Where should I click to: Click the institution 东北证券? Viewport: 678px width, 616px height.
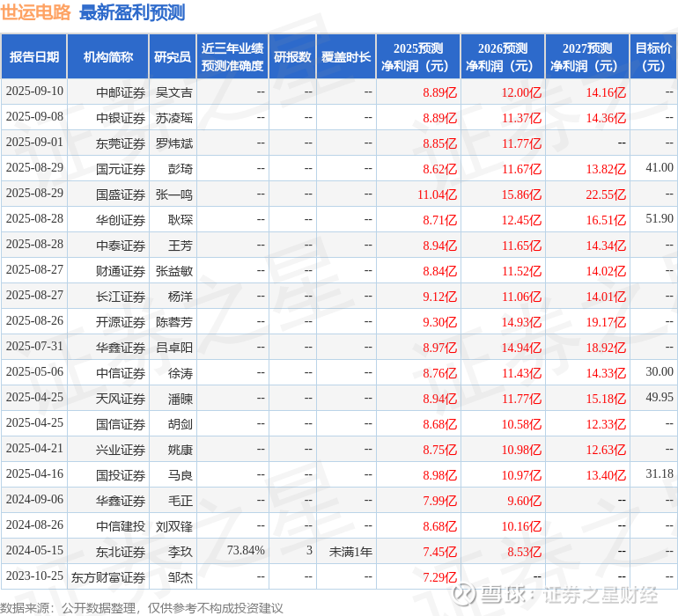click(x=121, y=552)
